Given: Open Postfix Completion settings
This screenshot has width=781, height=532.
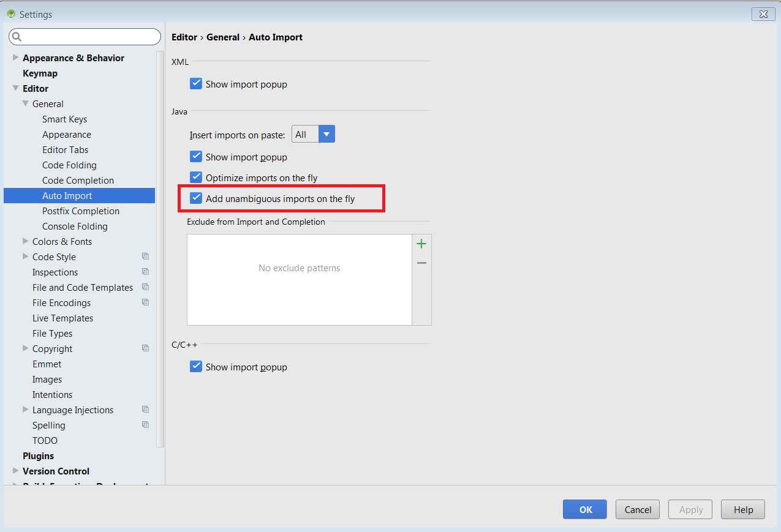Looking at the screenshot, I should [x=81, y=211].
